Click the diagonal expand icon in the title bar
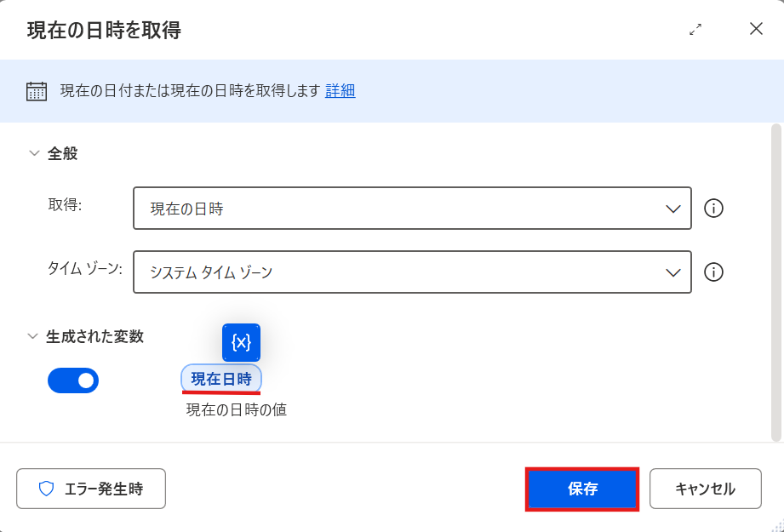 694,28
